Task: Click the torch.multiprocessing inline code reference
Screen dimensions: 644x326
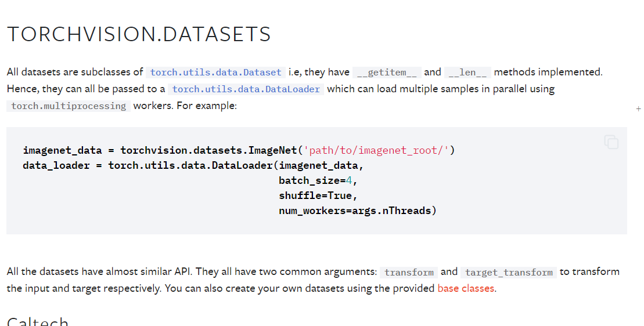Action: tap(69, 106)
